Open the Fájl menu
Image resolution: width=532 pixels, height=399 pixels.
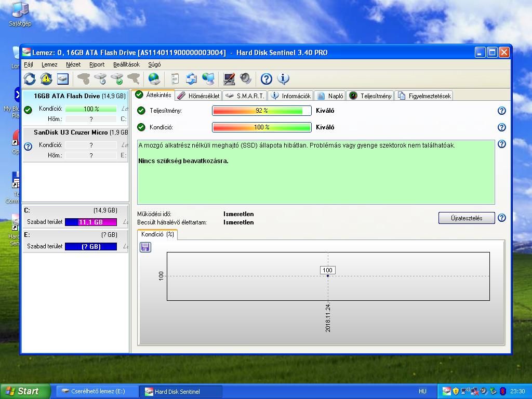(x=29, y=64)
